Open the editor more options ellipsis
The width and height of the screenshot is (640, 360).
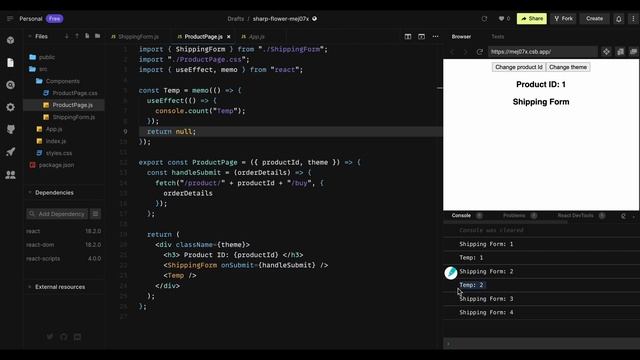436,37
